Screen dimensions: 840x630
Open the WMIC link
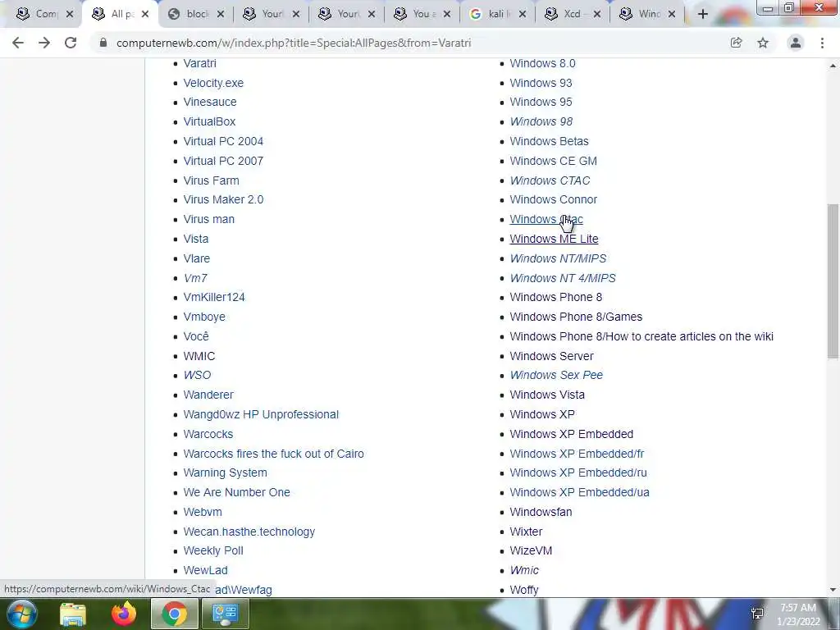[199, 356]
